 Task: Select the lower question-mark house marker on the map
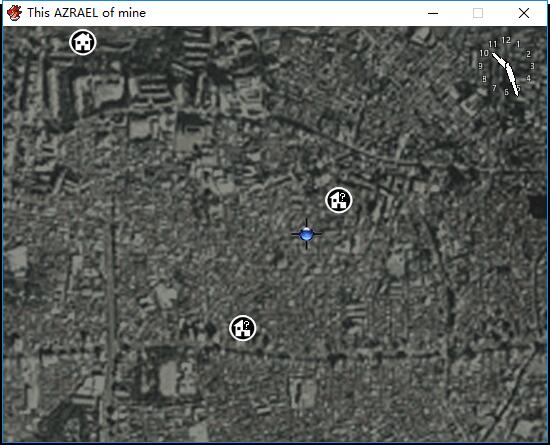tap(242, 328)
